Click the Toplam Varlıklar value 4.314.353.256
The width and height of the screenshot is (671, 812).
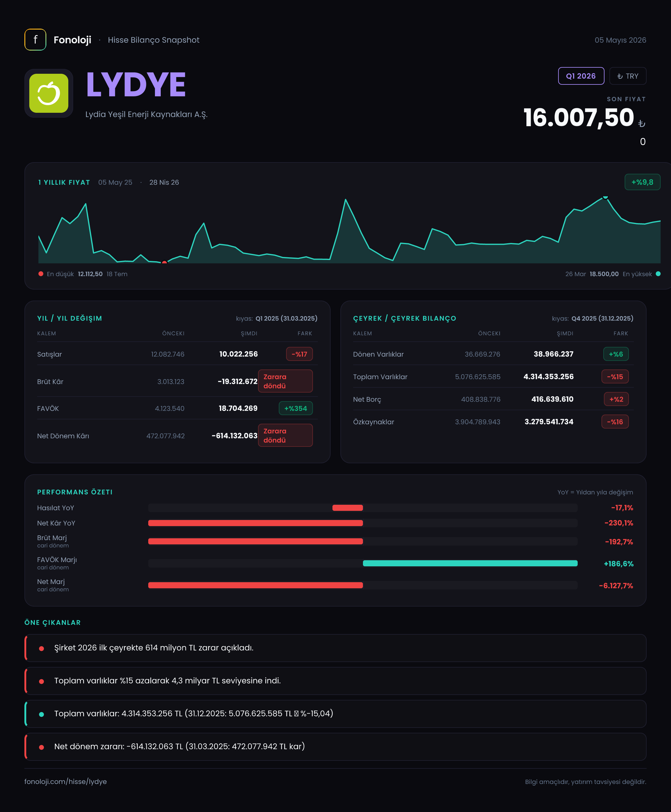pos(548,377)
